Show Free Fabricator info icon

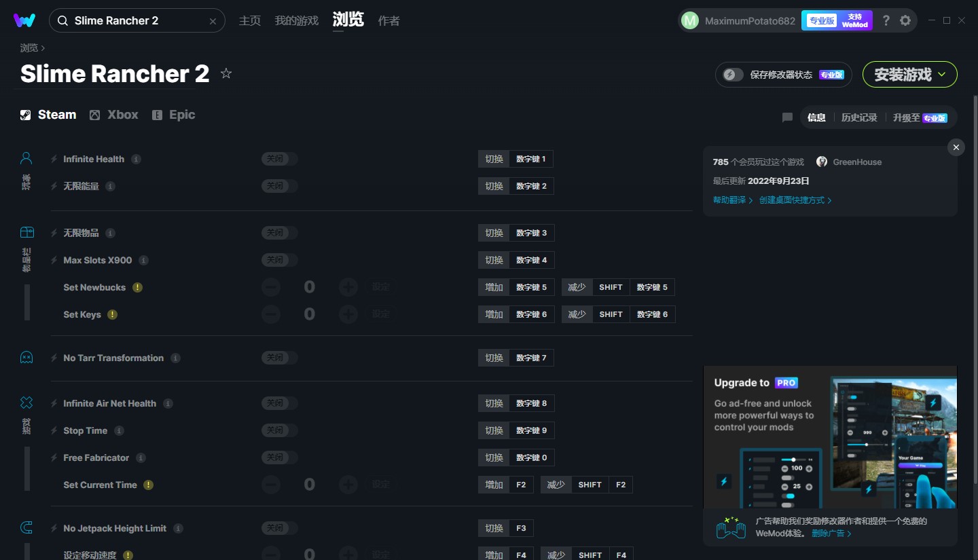tap(141, 458)
